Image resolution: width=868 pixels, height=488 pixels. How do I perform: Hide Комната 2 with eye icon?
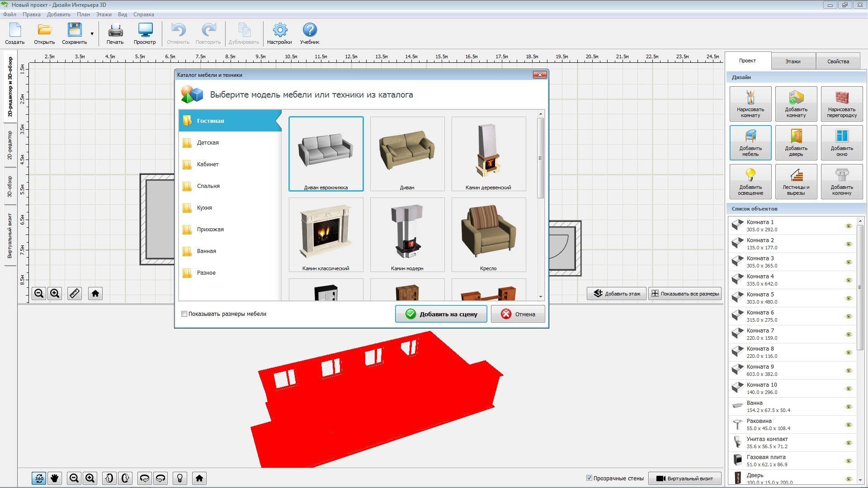pos(849,244)
